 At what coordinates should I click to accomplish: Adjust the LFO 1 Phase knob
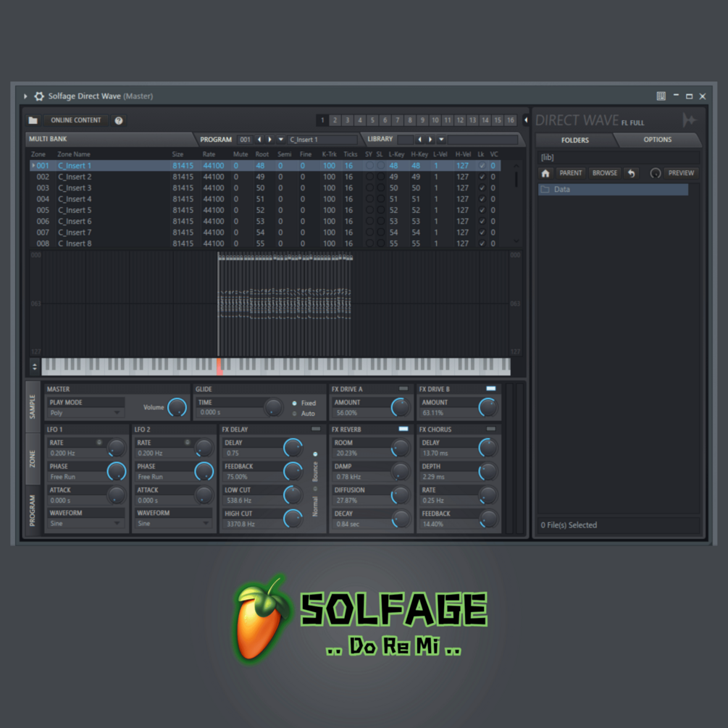[116, 472]
